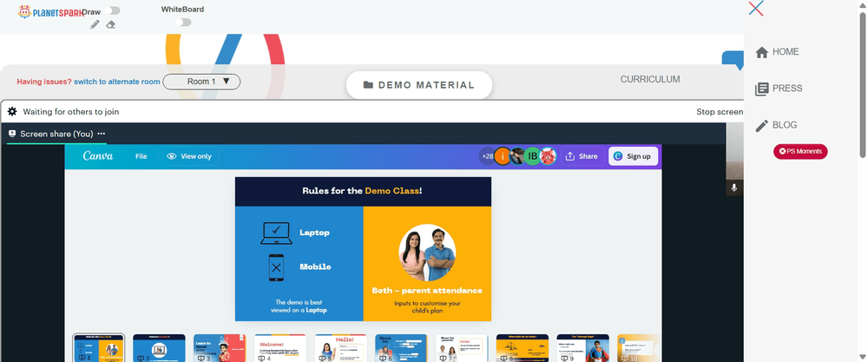The image size is (868, 362).
Task: Select the Hello slide thumbnail 5
Action: (x=340, y=347)
